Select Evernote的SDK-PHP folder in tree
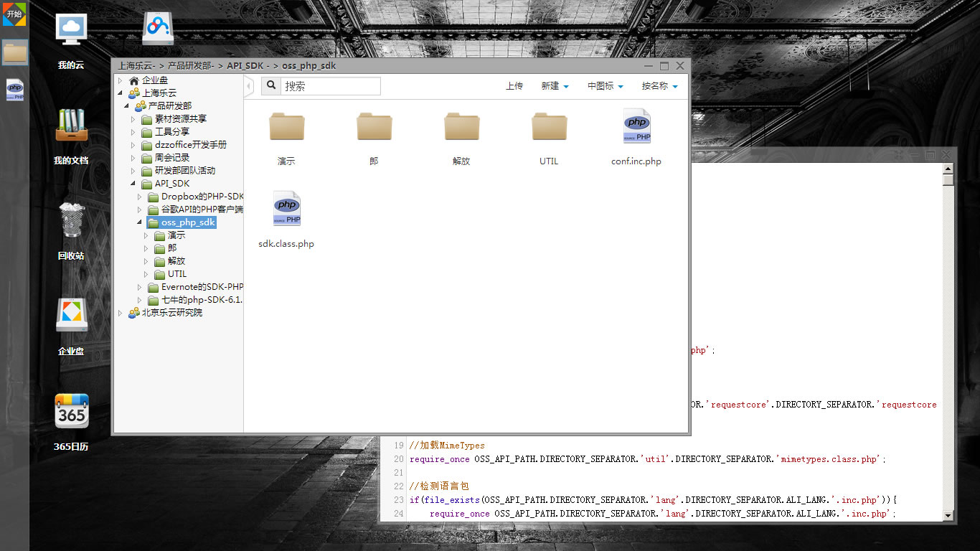The height and width of the screenshot is (551, 980). pyautogui.click(x=202, y=287)
